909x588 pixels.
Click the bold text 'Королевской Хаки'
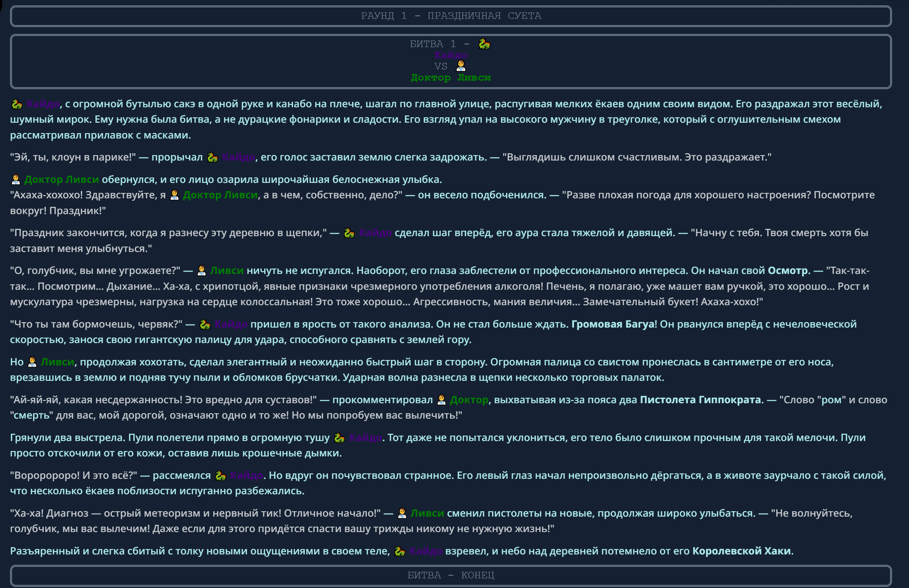pos(741,551)
